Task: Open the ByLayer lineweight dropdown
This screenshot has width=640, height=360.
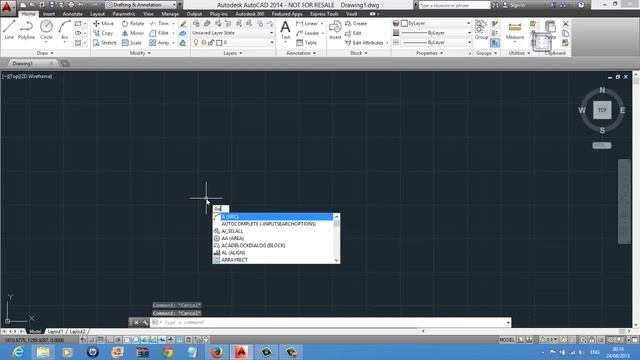Action: tap(436, 33)
